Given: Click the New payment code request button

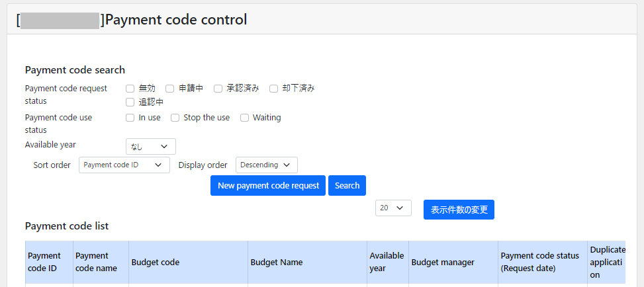Looking at the screenshot, I should tap(268, 186).
